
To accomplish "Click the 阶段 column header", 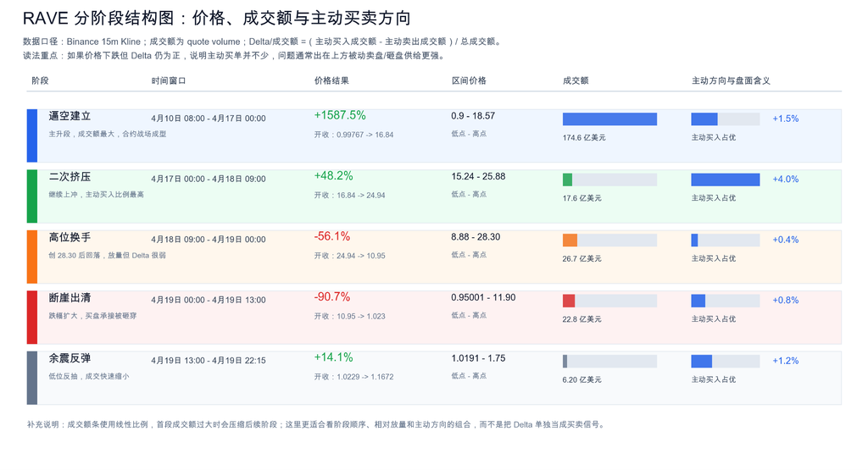I will pyautogui.click(x=40, y=80).
